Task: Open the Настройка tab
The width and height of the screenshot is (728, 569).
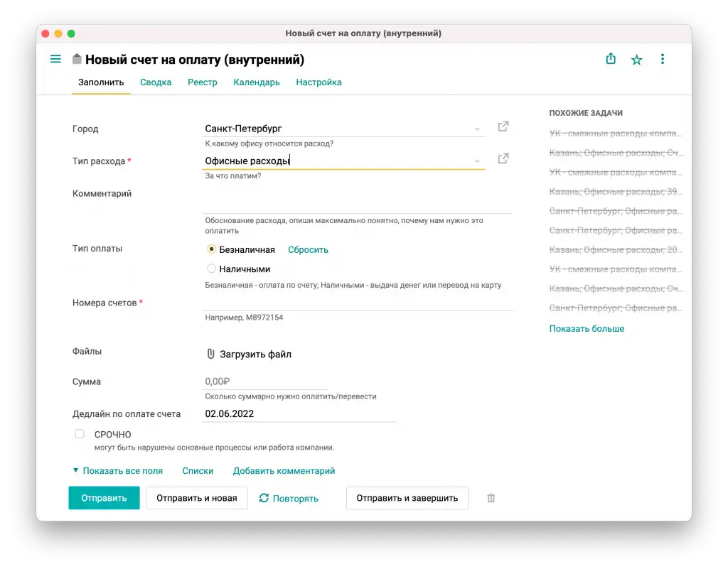Action: [318, 82]
